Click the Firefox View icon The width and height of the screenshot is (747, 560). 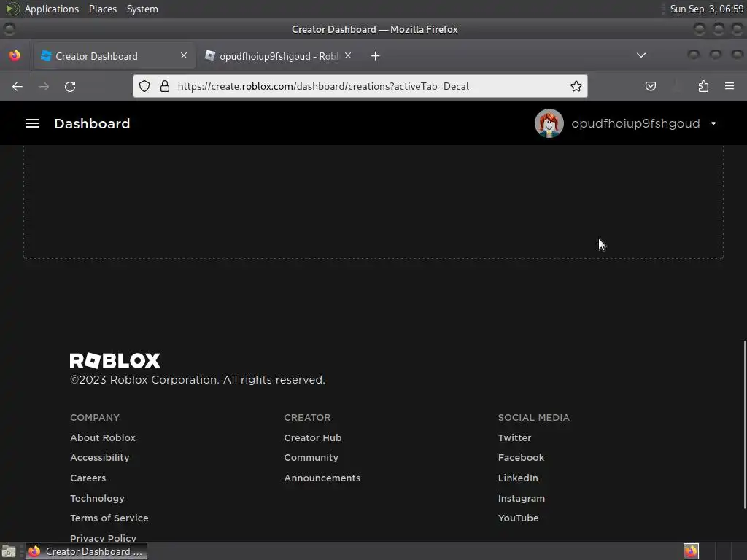click(x=15, y=55)
